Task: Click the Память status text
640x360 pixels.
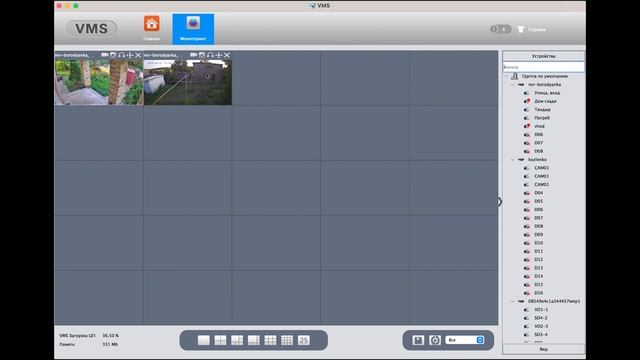Action: click(x=67, y=344)
